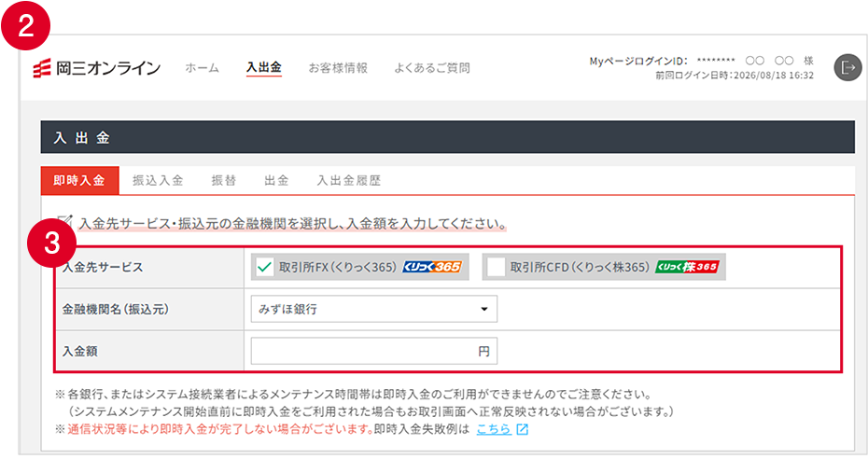Image resolution: width=868 pixels, height=459 pixels.
Task: Click the 岡三オンライン logo
Action: click(x=97, y=68)
